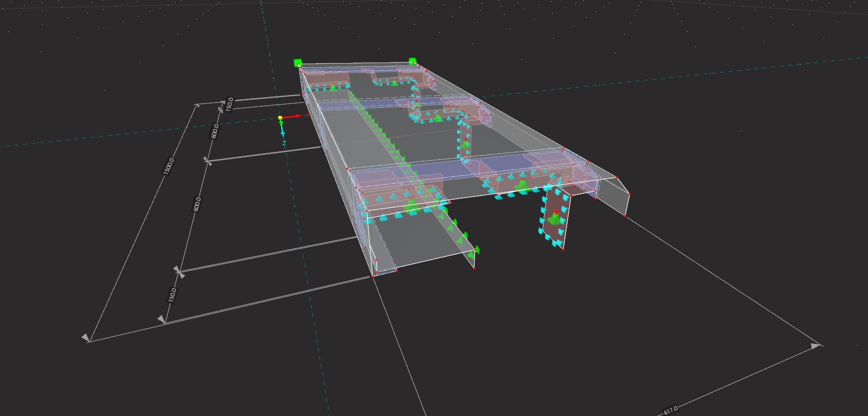Click the last green line support on diagonal member
The image size is (868, 416).
click(476, 249)
